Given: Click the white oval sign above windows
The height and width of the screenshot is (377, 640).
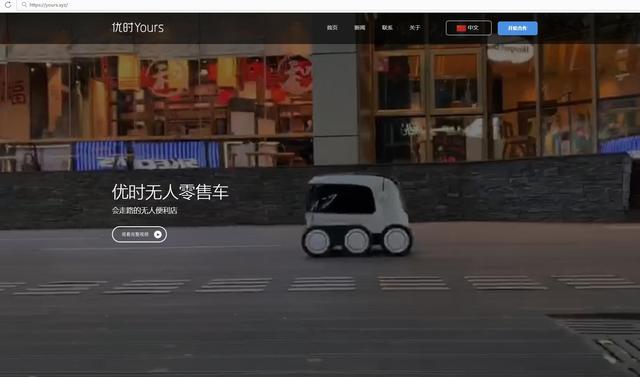Looking at the screenshot, I should pyautogui.click(x=510, y=52).
